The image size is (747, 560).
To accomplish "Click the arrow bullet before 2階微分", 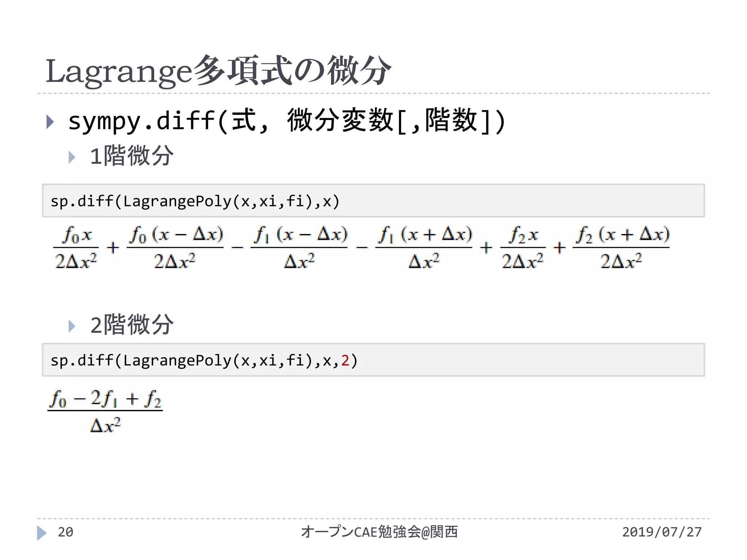I will coord(72,326).
